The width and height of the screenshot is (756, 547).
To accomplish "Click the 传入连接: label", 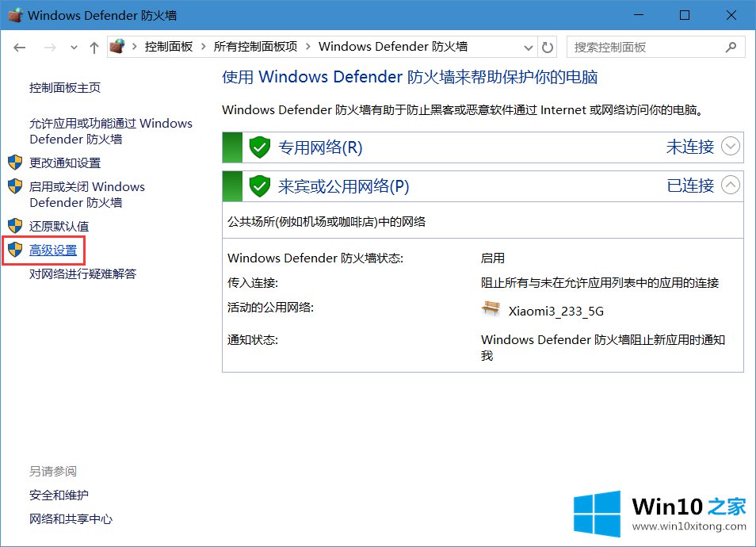I will click(253, 283).
